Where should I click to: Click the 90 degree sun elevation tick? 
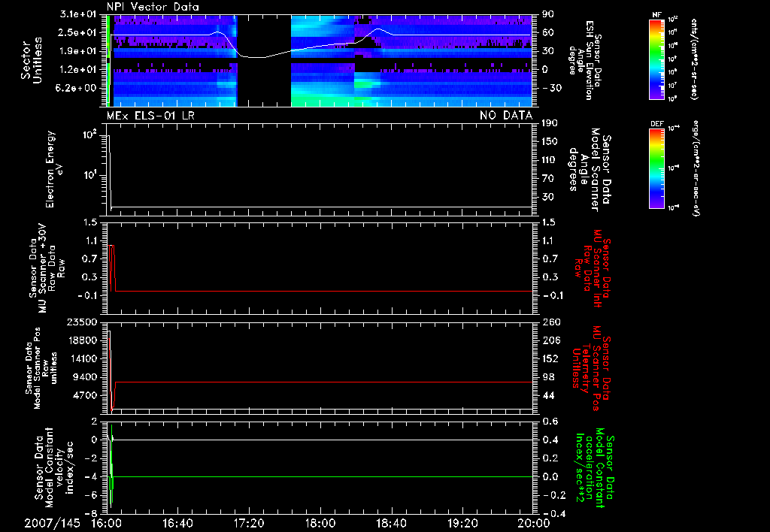pos(547,14)
